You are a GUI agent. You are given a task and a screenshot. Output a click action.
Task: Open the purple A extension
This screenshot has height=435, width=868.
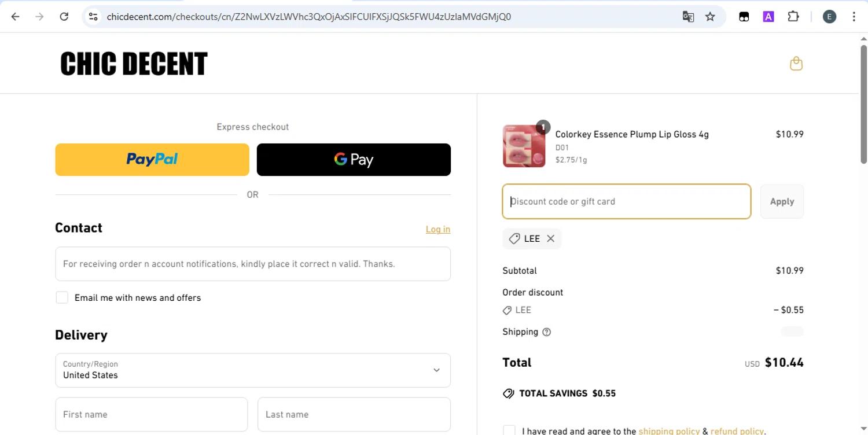(x=768, y=17)
